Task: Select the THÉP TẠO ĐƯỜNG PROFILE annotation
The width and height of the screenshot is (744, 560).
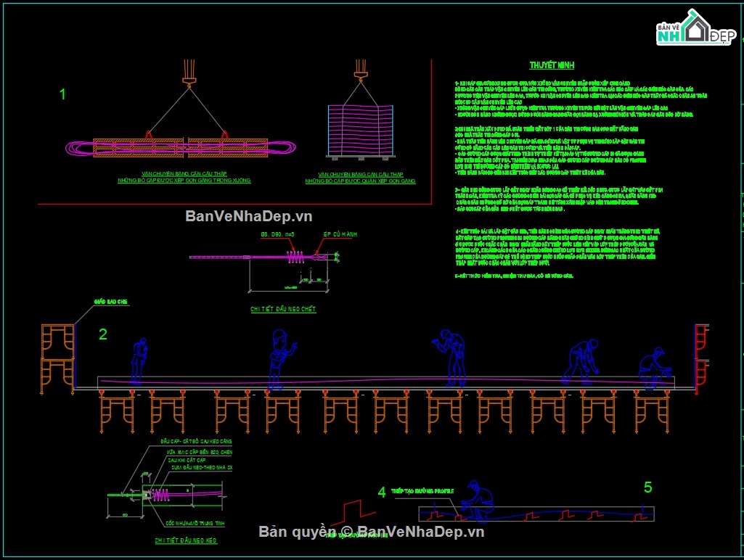Action: [x=422, y=491]
